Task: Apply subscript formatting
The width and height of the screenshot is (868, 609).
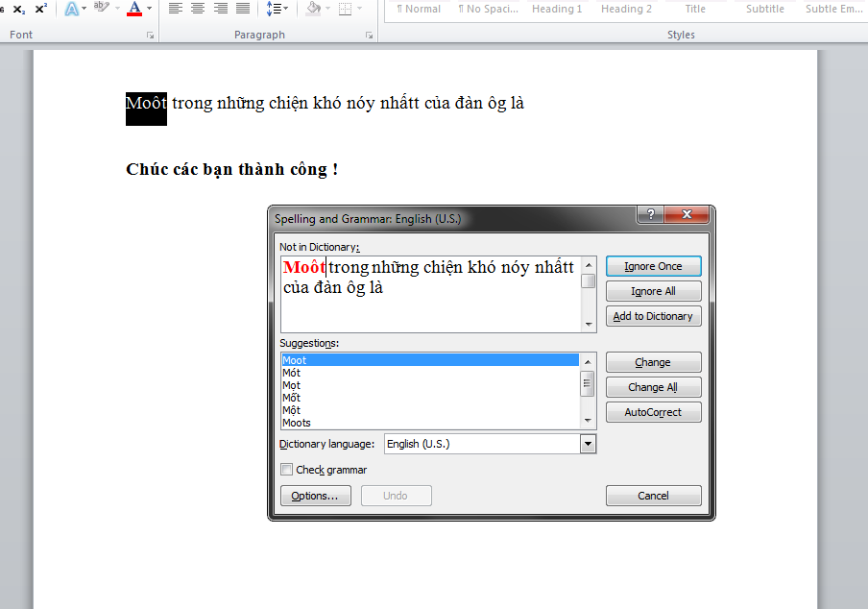Action: pos(19,9)
